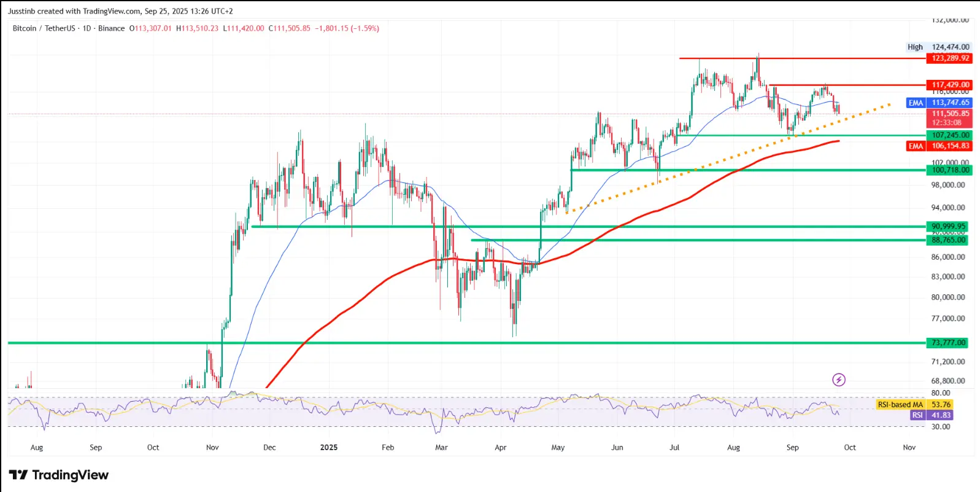Click the red EMA badge beside 106,154.83
This screenshot has height=492, width=980.
click(x=916, y=146)
